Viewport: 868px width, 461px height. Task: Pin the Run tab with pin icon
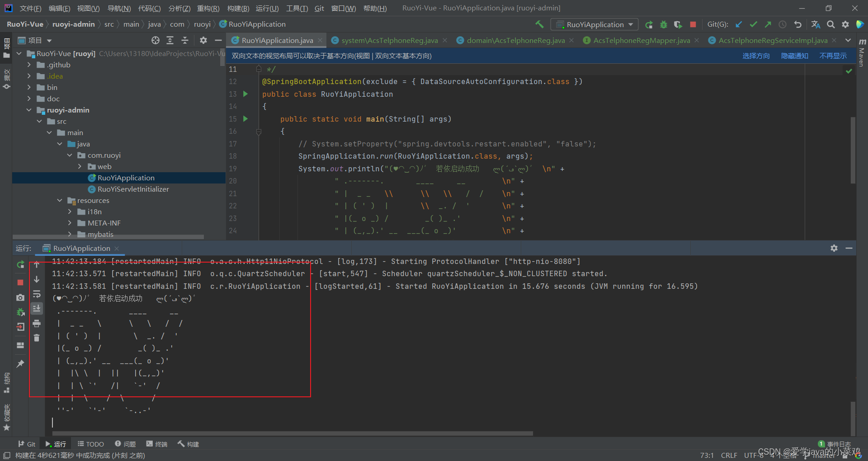pos(20,363)
